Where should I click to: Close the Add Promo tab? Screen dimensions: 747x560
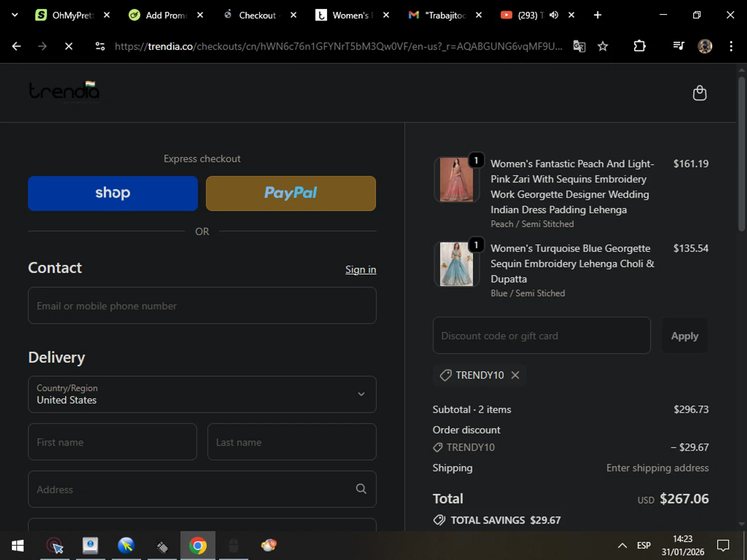(200, 15)
